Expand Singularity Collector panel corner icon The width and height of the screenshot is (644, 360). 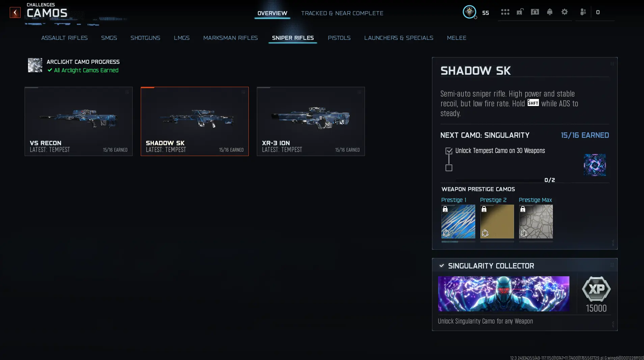[612, 265]
